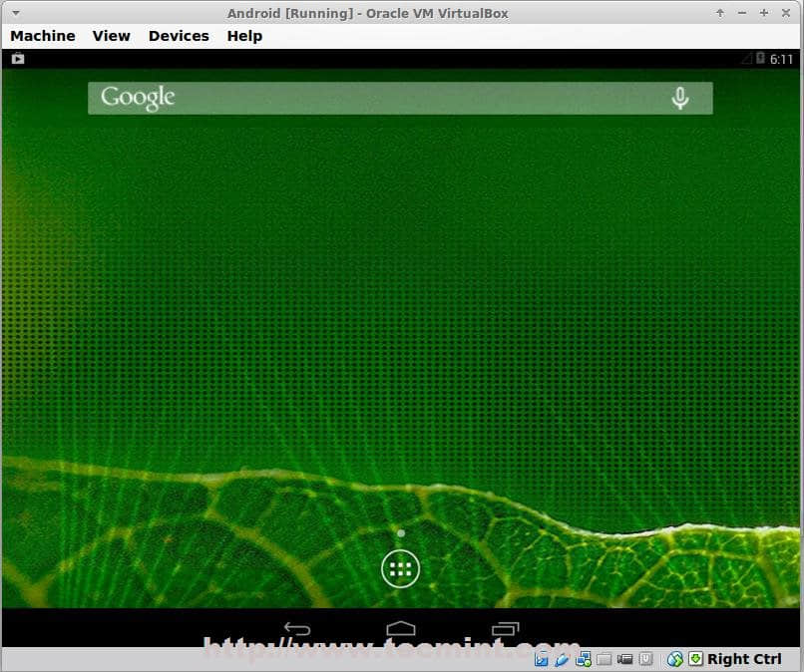Click the Google search bar
Image resolution: width=804 pixels, height=672 pixels.
point(379,98)
